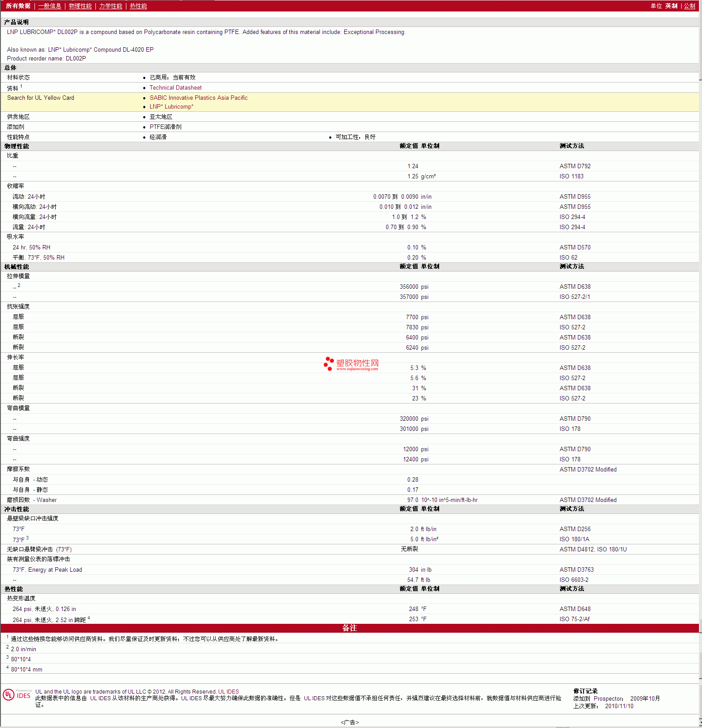Click the 73°F, Energy at Peak Load label
The height and width of the screenshot is (728, 702).
point(47,570)
